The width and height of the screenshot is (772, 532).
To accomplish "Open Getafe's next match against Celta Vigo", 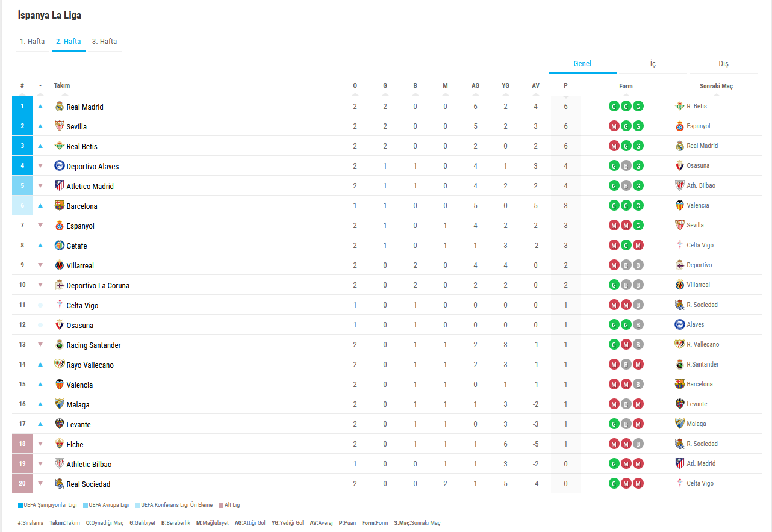I will 694,245.
